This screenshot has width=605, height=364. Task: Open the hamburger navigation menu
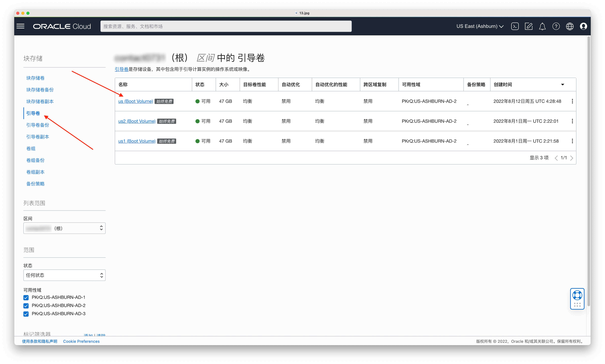[20, 26]
